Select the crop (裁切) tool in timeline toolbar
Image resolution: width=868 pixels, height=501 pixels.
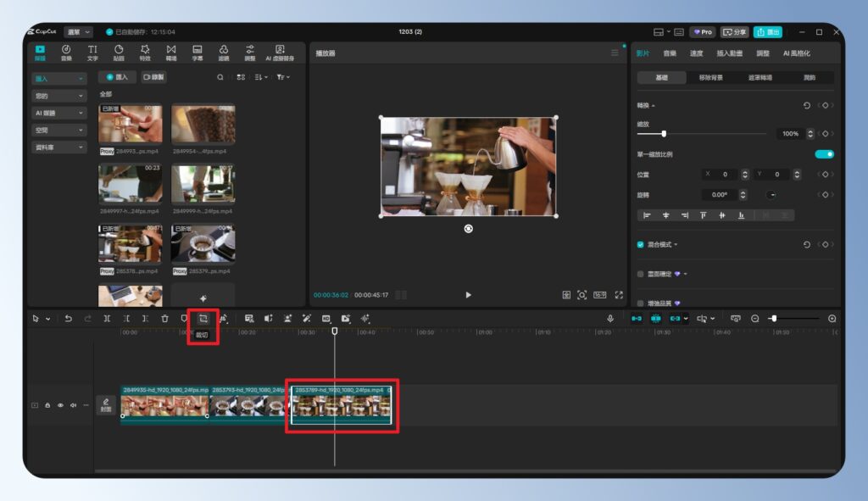pos(203,318)
